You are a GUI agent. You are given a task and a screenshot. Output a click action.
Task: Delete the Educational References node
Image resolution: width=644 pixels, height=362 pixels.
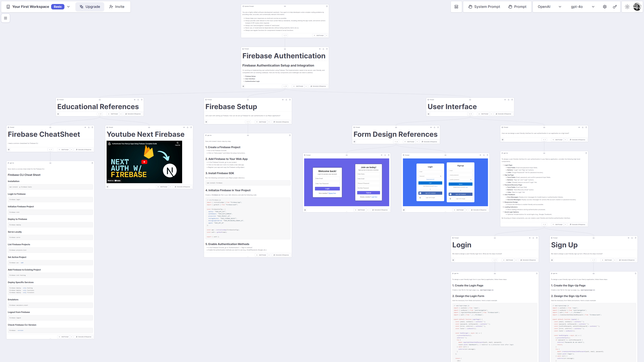click(x=142, y=100)
